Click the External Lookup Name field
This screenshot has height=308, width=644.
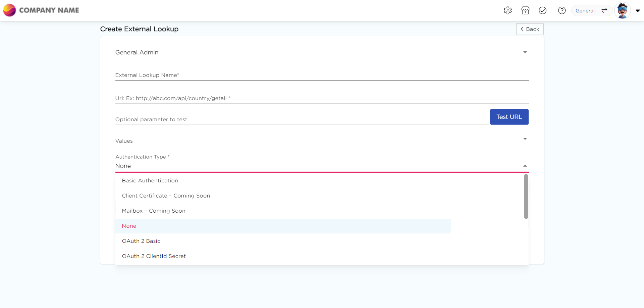pyautogui.click(x=322, y=75)
